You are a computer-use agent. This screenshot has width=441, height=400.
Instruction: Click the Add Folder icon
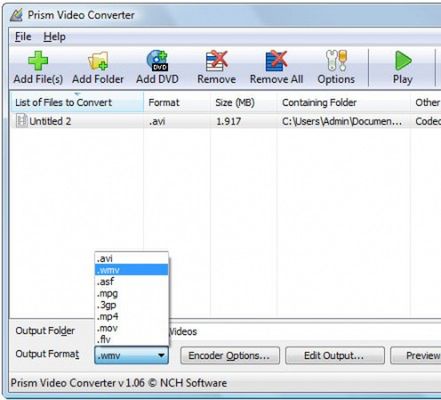pos(98,61)
